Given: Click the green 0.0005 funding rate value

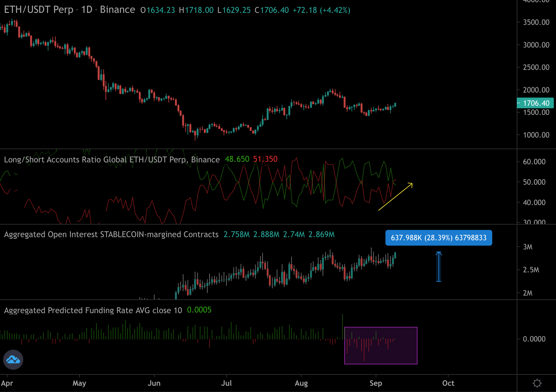Looking at the screenshot, I should (199, 310).
